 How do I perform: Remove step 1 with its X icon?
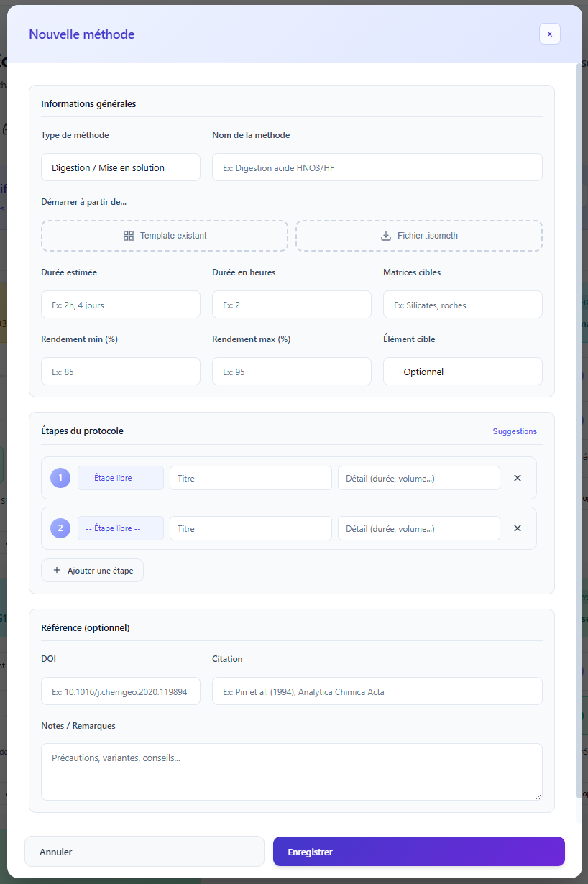click(x=518, y=478)
